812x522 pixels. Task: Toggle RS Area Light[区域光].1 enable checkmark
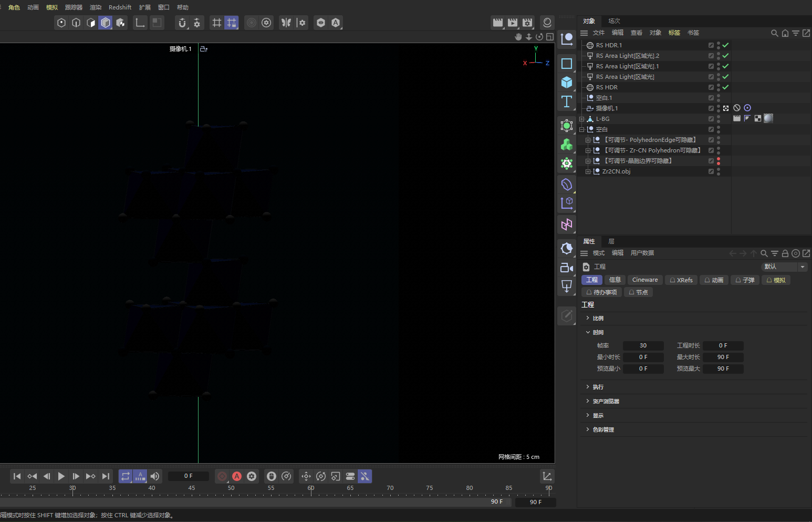725,66
